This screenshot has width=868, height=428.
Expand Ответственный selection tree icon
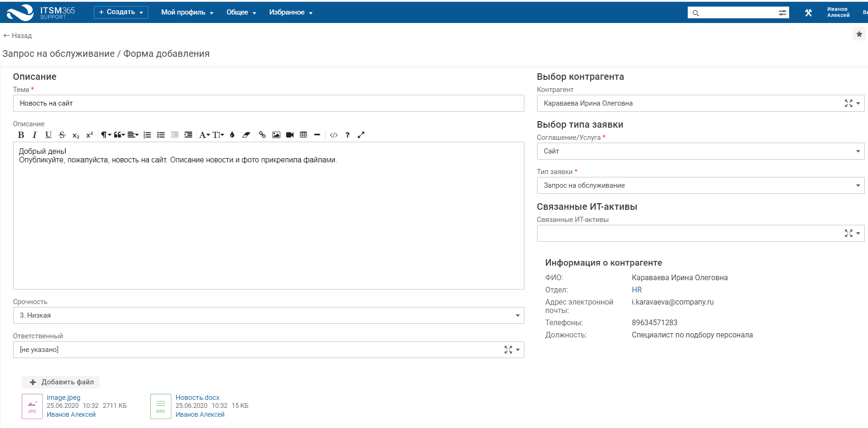coord(508,350)
